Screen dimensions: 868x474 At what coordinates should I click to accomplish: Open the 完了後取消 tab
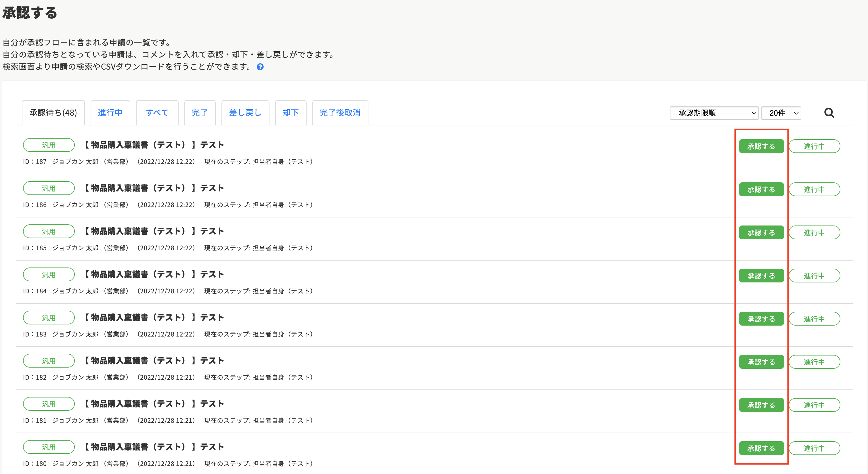point(340,112)
